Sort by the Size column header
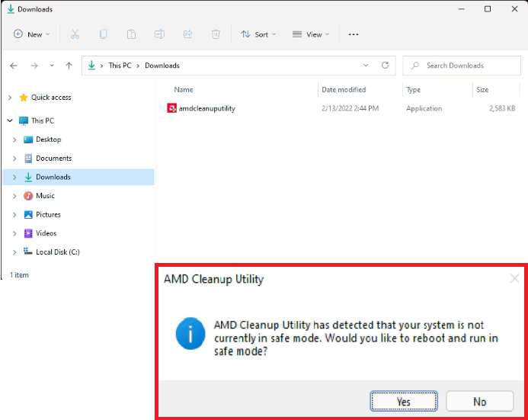 pos(482,90)
